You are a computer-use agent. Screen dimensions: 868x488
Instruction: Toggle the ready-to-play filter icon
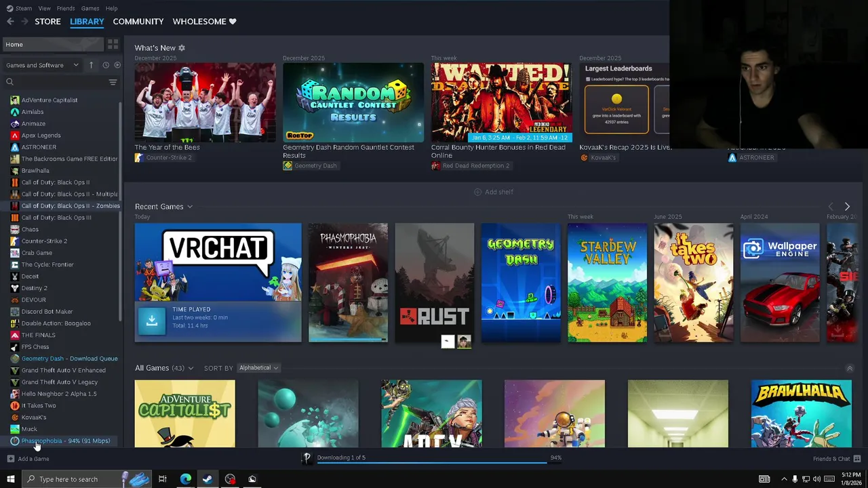point(117,65)
